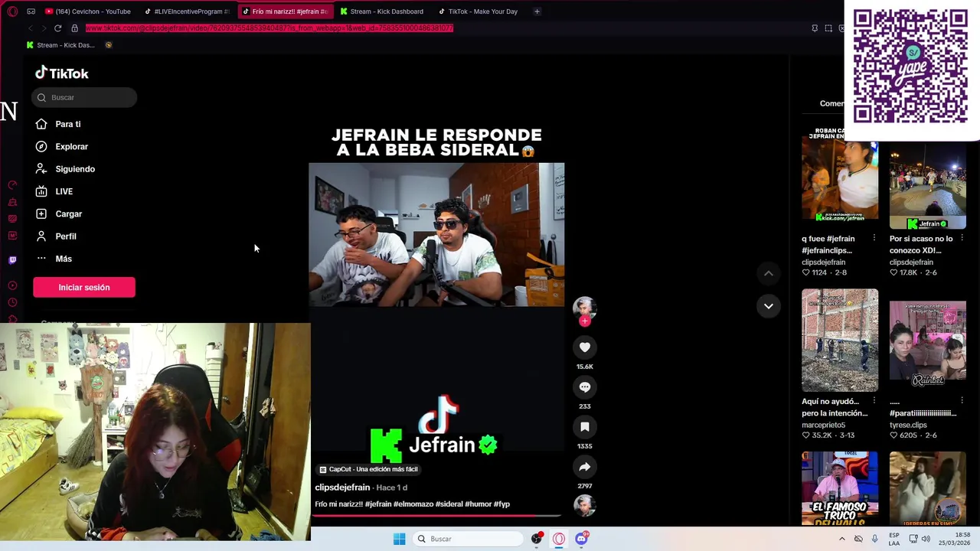Switch to the Cevichon - YouTube tab
The image size is (980, 551).
88,11
